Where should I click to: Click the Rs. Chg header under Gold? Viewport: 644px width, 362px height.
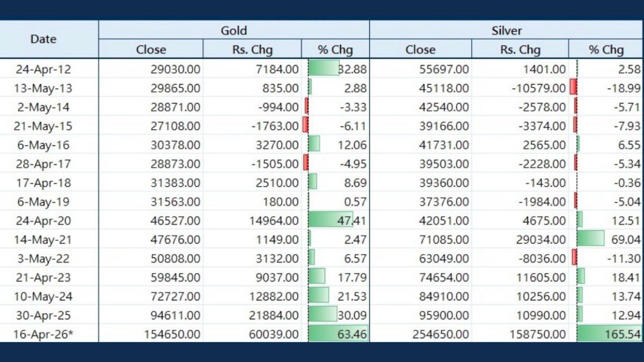pyautogui.click(x=252, y=50)
